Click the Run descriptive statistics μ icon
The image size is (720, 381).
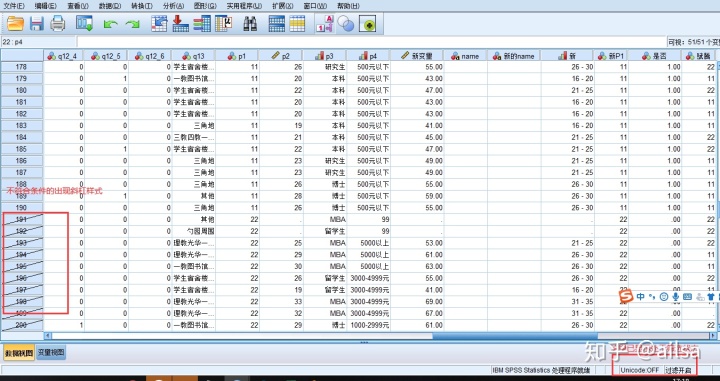224,23
